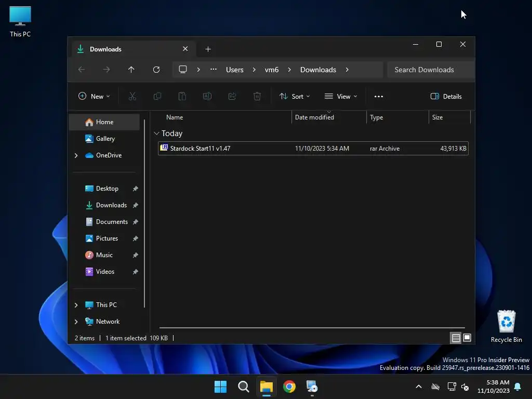The height and width of the screenshot is (399, 532).
Task: Show hidden tray icons chevron
Action: tap(419, 387)
